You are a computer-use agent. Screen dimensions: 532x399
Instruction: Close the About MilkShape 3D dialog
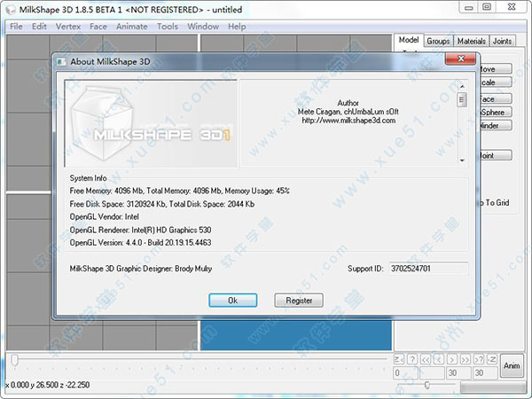coord(460,59)
